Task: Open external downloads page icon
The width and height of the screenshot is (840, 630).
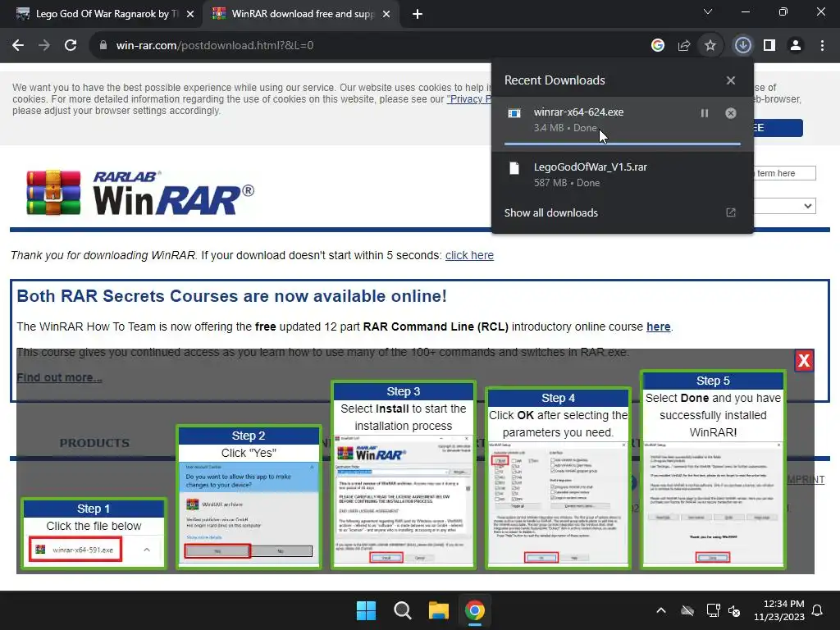Action: (731, 212)
